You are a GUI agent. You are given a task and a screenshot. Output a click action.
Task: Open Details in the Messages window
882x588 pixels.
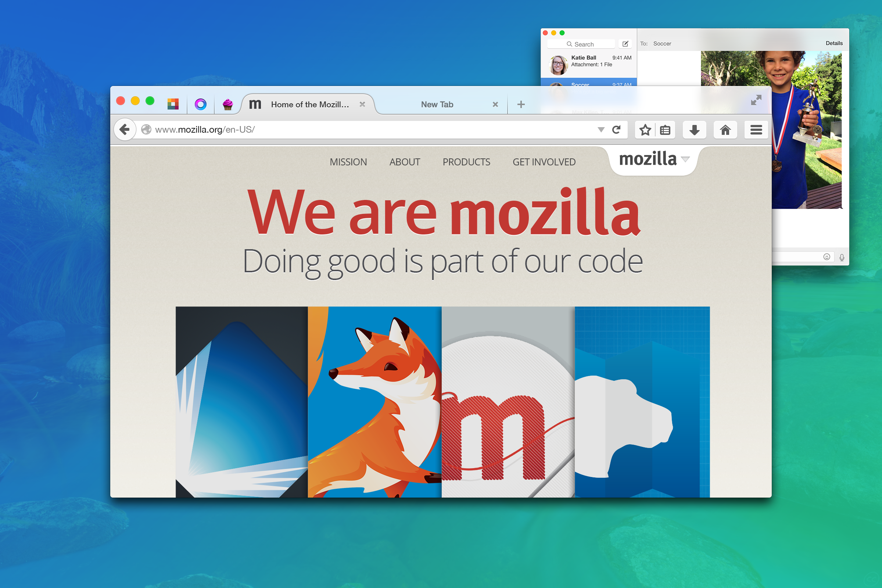pyautogui.click(x=834, y=43)
